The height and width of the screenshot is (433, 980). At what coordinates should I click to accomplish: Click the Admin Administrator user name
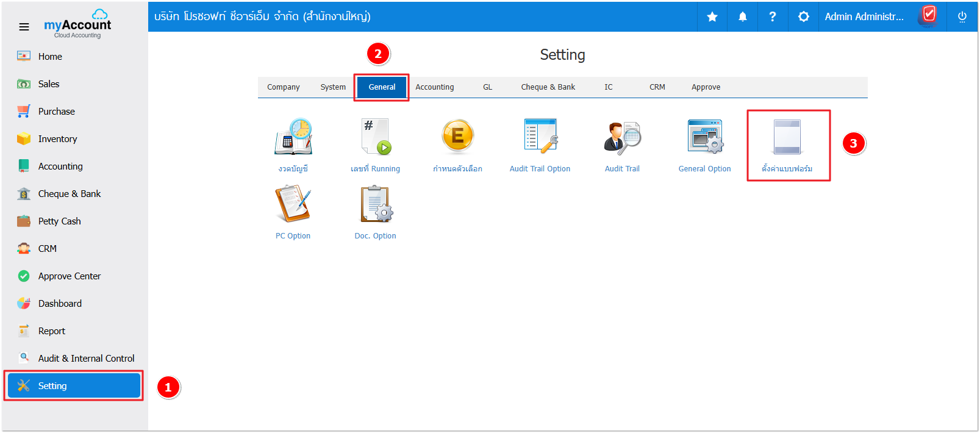pos(864,17)
